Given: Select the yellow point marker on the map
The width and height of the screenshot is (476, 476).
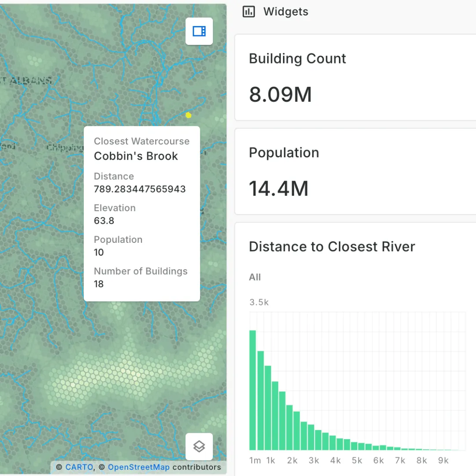Looking at the screenshot, I should 189,115.
